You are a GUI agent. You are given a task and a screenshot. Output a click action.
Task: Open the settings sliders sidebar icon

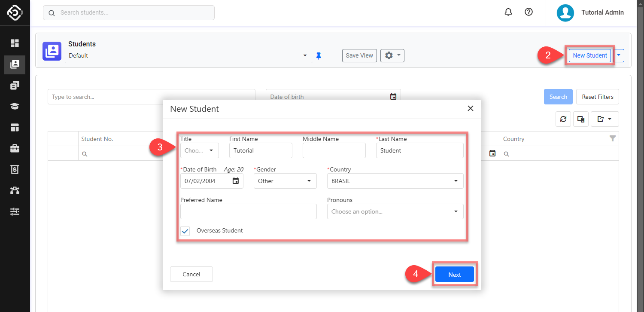coord(15,211)
